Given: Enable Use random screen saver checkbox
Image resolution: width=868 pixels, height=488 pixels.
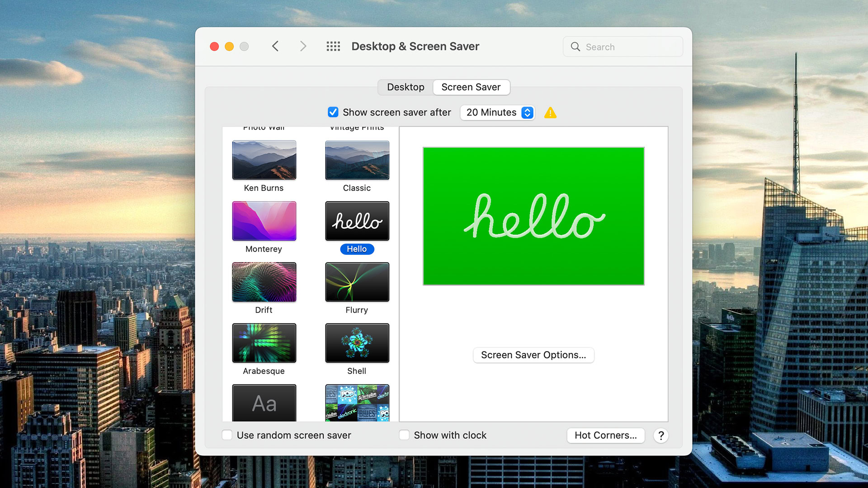Looking at the screenshot, I should pos(227,435).
